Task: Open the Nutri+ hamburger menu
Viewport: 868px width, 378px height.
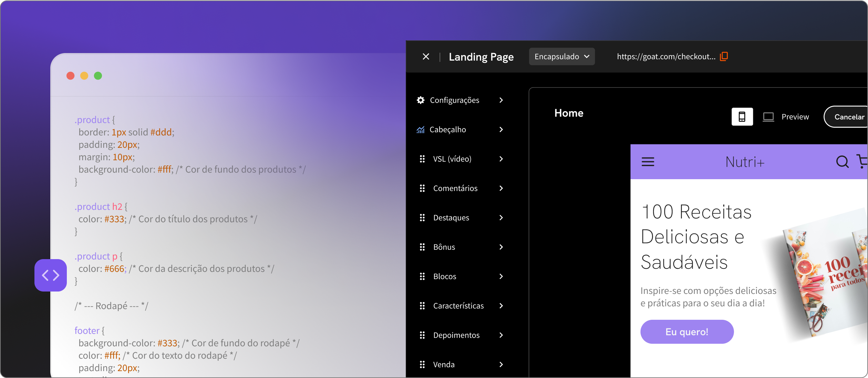Action: (x=648, y=162)
